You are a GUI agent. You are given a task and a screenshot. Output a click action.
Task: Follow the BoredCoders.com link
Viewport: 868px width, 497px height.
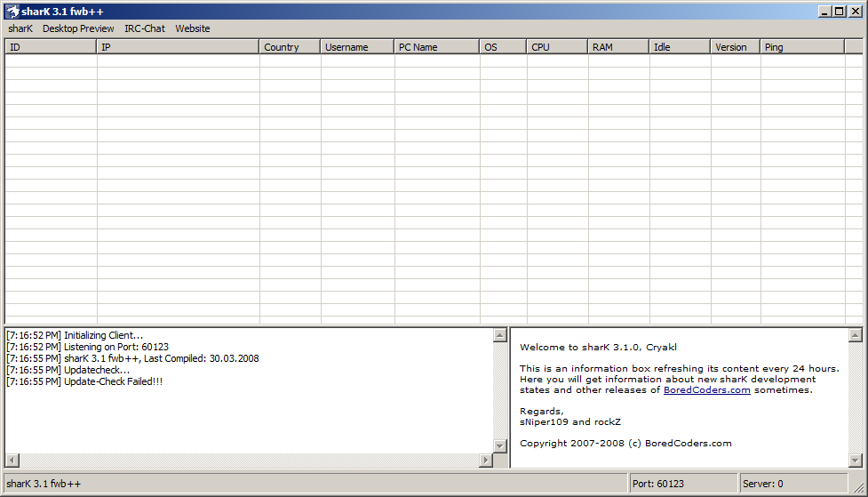pos(706,389)
